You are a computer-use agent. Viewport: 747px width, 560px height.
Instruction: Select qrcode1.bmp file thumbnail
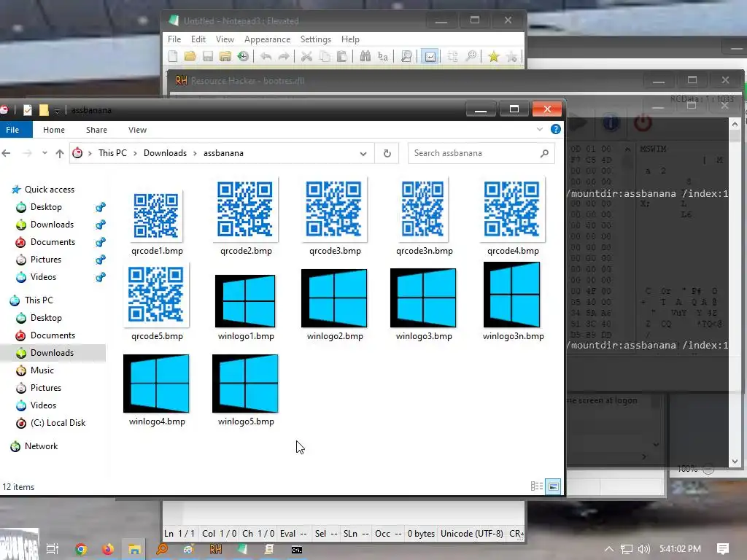coord(156,216)
